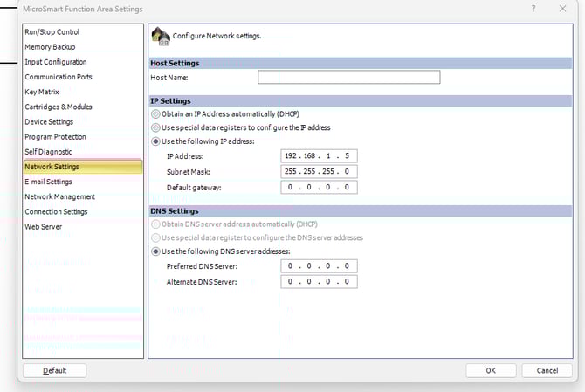Viewport: 585px width, 392px height.
Task: Click the Default button
Action: (55, 370)
